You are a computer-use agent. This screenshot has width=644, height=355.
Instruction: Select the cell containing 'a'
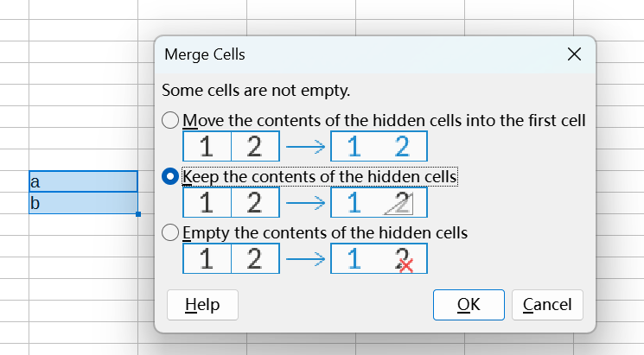coord(83,181)
